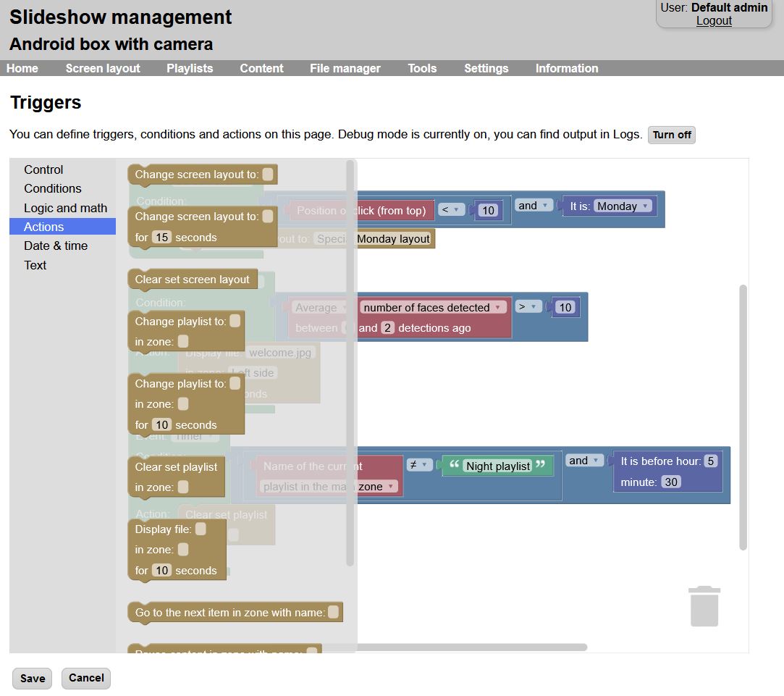Expand the 'number of faces detected' dropdown

[x=433, y=308]
